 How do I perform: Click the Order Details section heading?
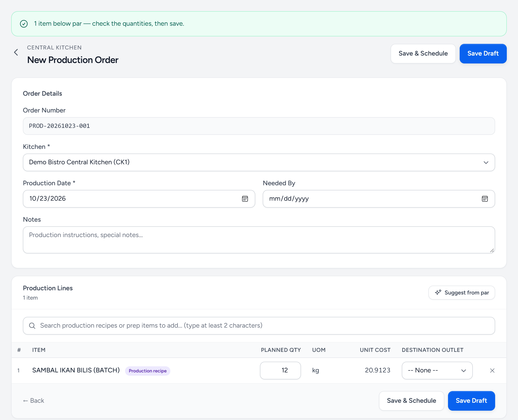pyautogui.click(x=42, y=93)
